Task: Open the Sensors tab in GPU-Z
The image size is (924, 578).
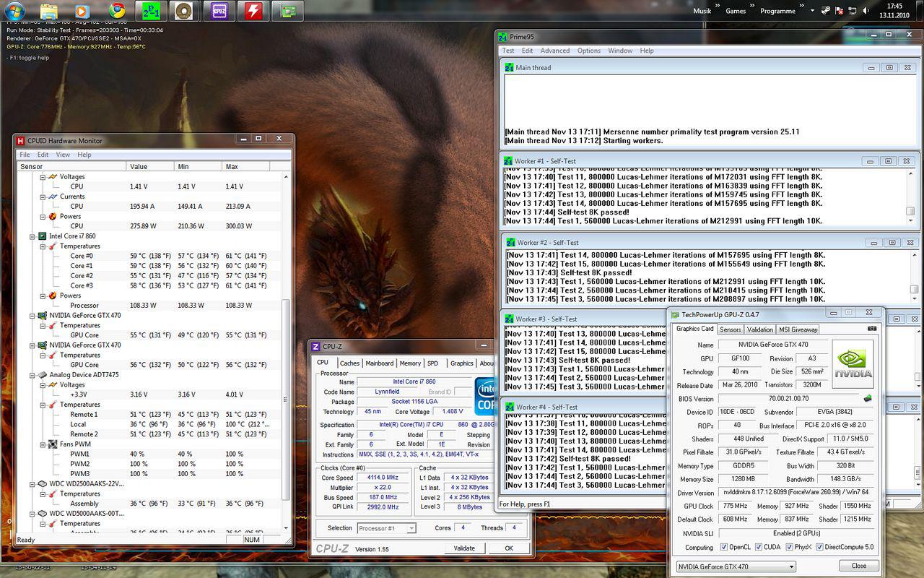Action: pos(730,329)
